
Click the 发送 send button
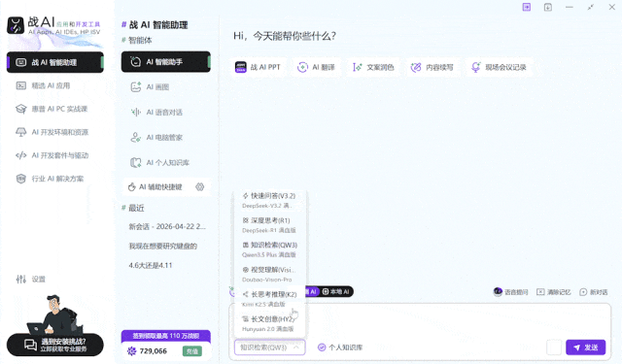(x=585, y=347)
